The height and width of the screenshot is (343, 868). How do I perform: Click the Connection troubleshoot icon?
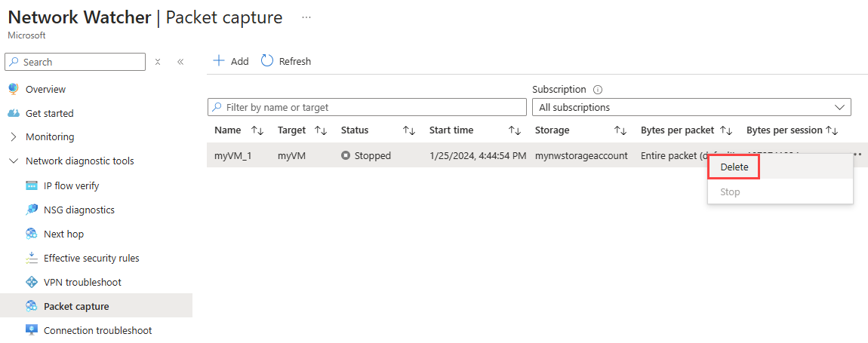(31, 330)
